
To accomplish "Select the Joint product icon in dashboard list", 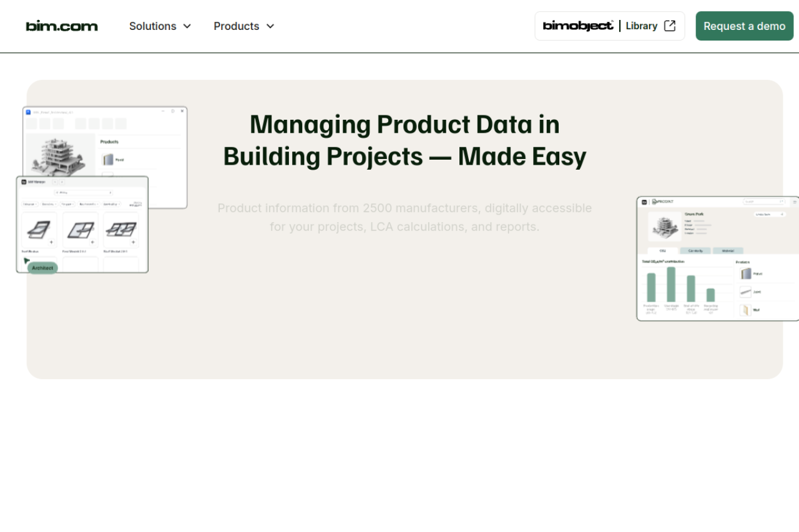I will point(745,292).
